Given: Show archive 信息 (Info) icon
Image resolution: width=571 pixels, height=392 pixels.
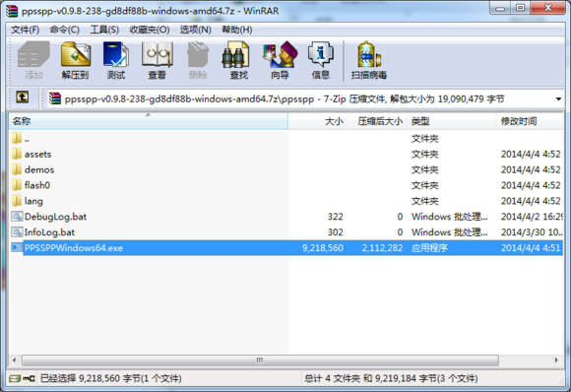Looking at the screenshot, I should tap(321, 60).
